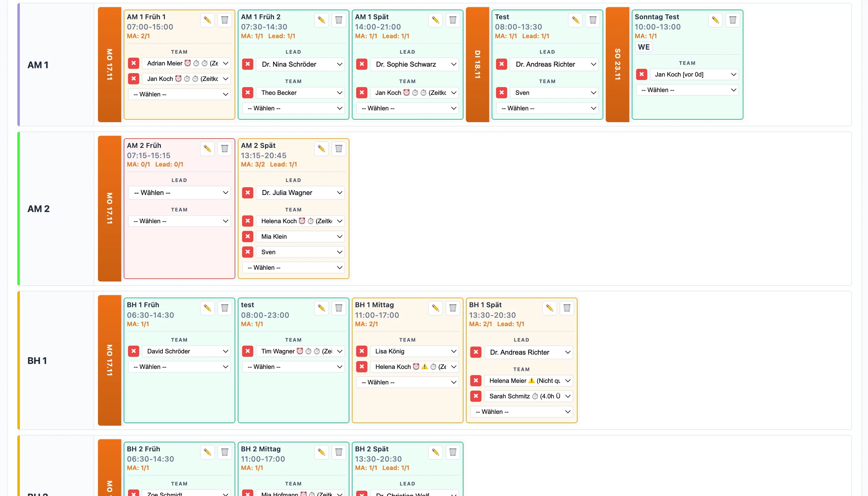Remove Adrian Meier from AM 1 Früh 1

(134, 63)
